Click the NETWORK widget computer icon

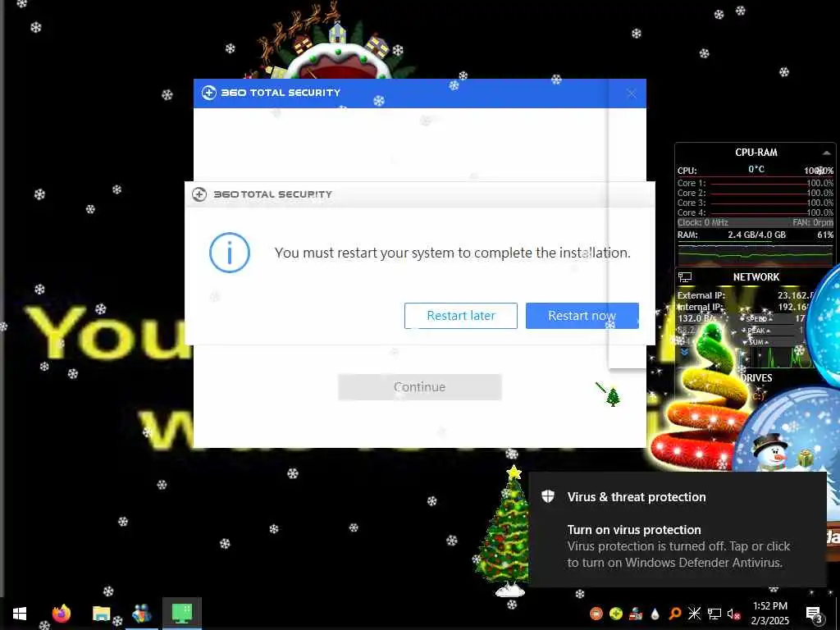[x=685, y=277]
